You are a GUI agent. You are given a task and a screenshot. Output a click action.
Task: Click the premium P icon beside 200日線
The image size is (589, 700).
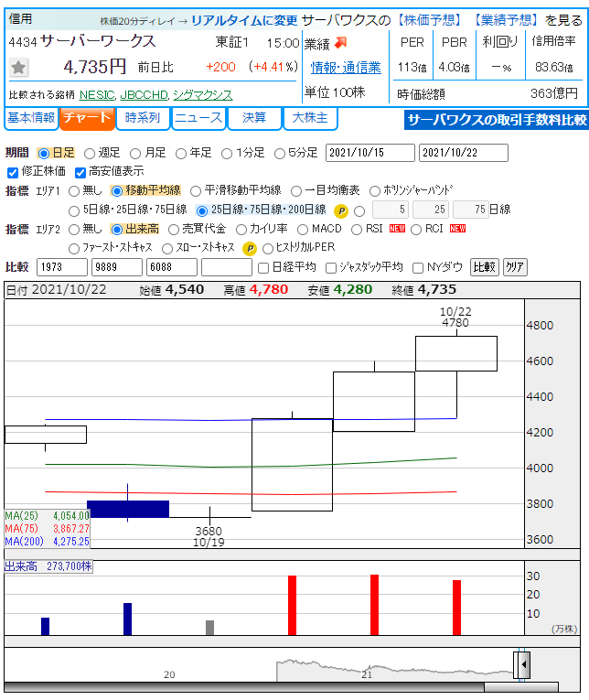click(341, 210)
